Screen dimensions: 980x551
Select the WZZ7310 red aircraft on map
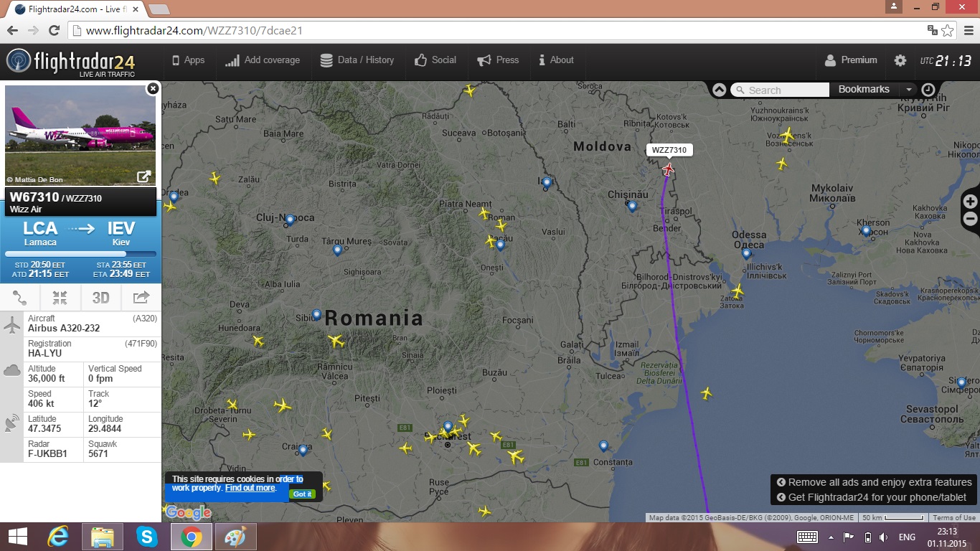[669, 169]
